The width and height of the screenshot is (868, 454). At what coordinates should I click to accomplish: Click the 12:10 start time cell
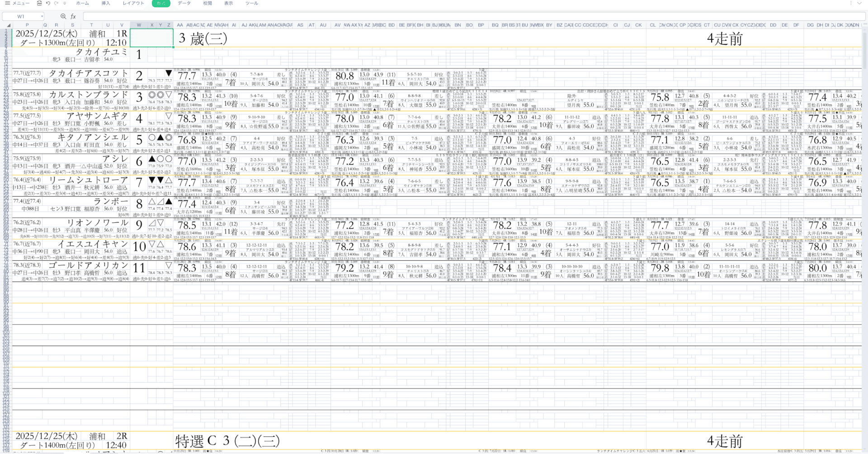coord(116,43)
